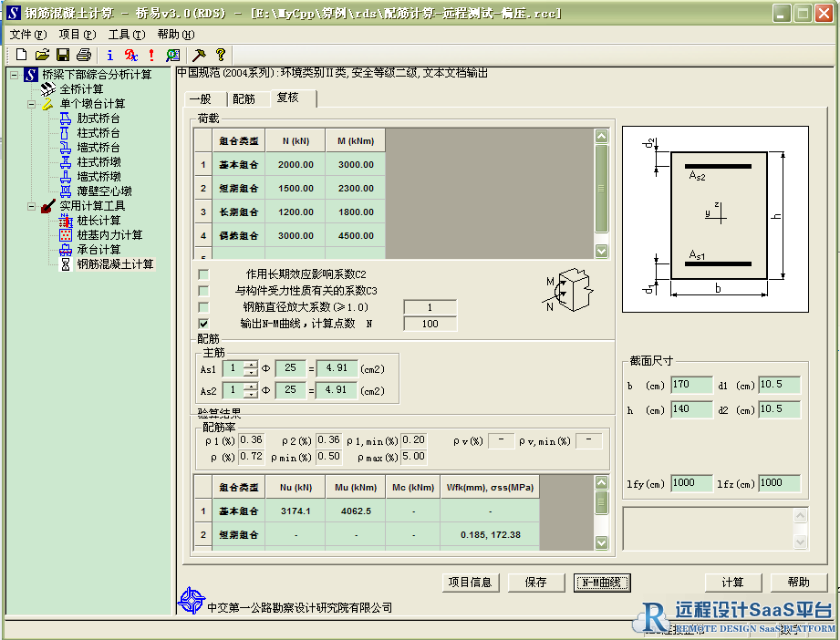840x640 pixels.
Task: Collapse the 单个墩台计算 tree node
Action: click(x=32, y=104)
